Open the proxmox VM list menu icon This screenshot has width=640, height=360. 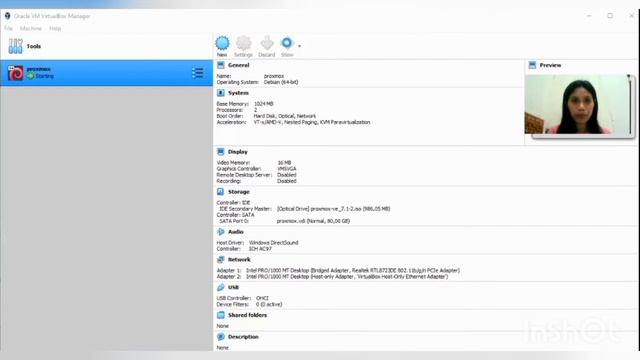(x=198, y=73)
